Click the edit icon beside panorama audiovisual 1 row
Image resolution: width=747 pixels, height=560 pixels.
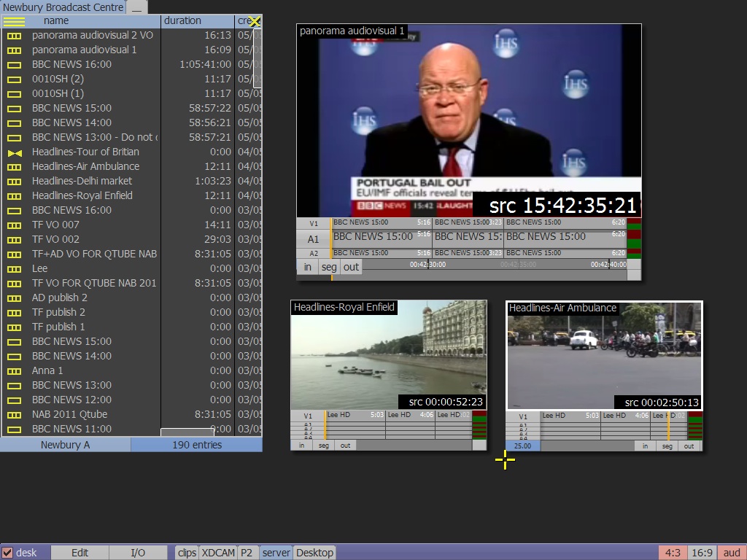point(15,50)
